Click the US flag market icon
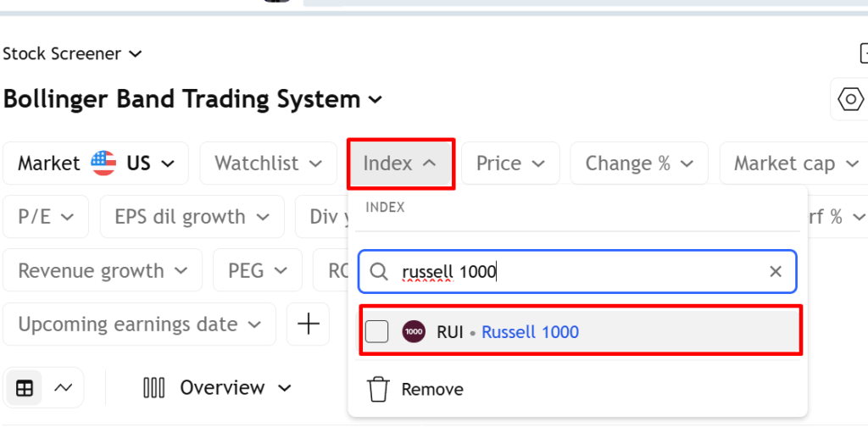Viewport: 868px width, 427px height. (x=103, y=163)
